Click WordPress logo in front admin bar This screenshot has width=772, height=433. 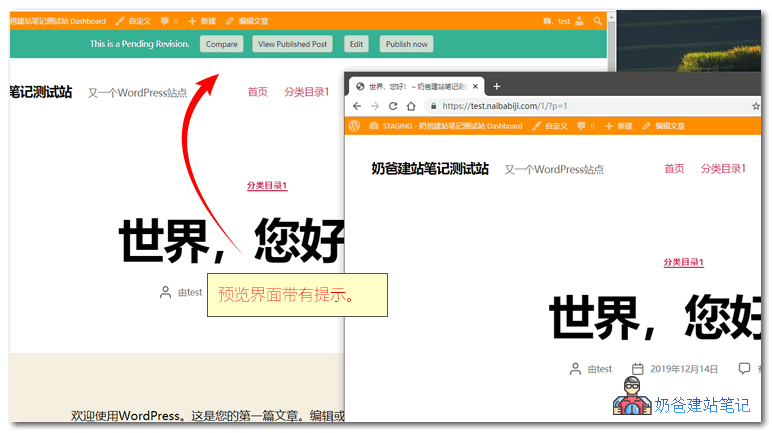354,126
